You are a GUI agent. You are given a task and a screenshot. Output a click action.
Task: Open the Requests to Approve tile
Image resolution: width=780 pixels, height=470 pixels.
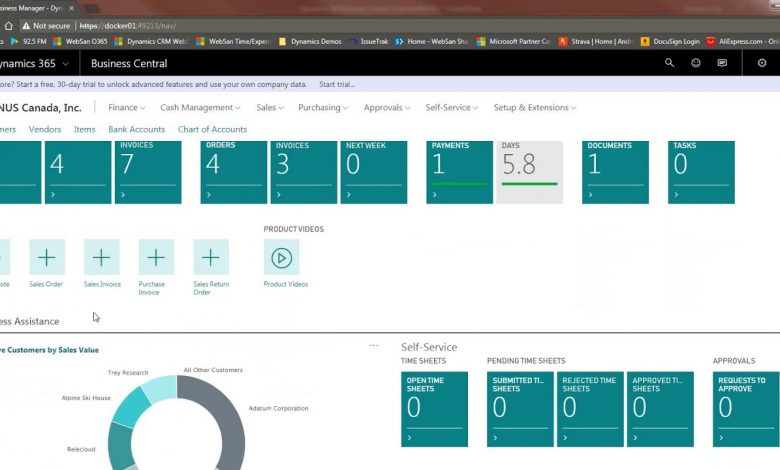point(746,409)
